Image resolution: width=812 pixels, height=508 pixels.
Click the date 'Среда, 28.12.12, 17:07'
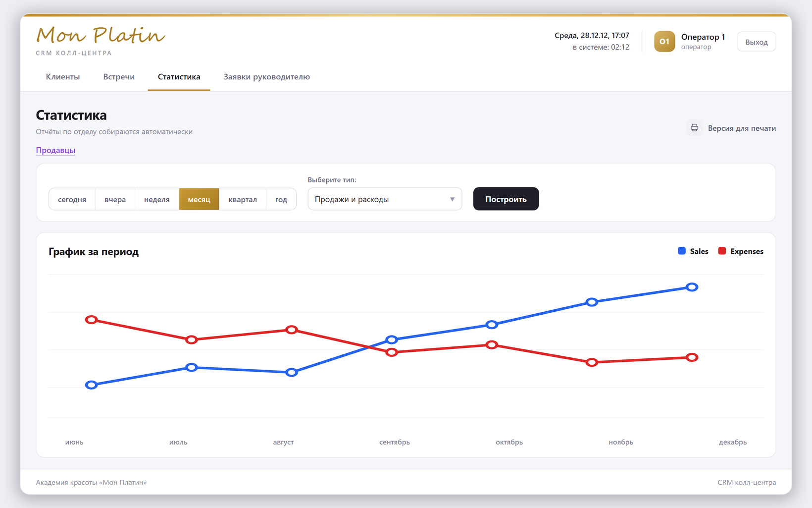click(592, 36)
